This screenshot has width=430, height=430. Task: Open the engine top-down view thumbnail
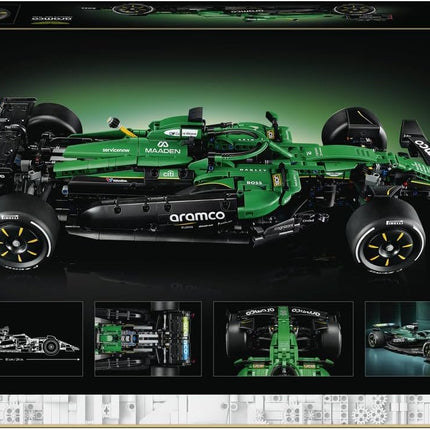tap(148, 339)
